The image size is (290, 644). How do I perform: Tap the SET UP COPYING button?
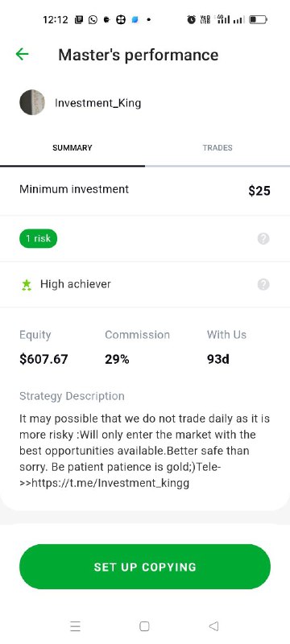[145, 567]
